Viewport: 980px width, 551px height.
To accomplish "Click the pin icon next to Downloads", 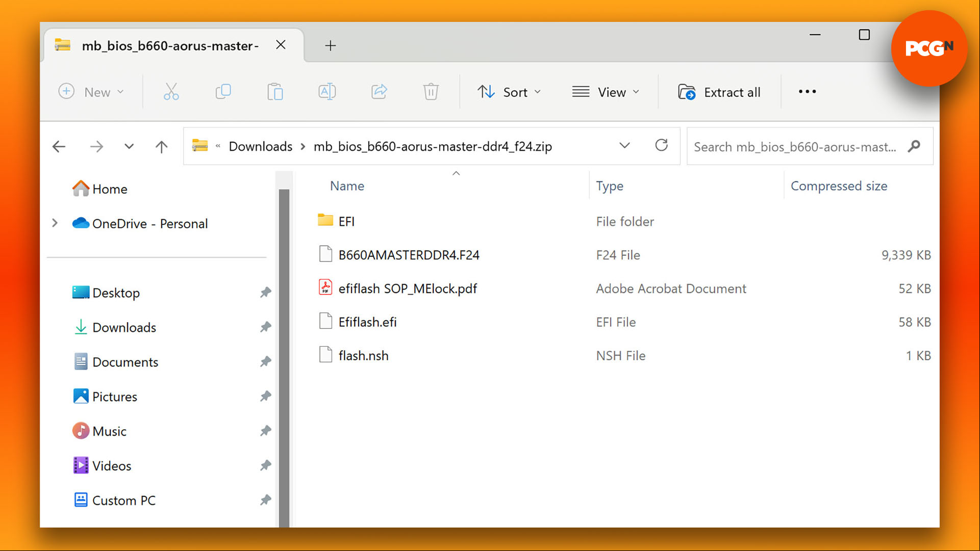I will 265,327.
